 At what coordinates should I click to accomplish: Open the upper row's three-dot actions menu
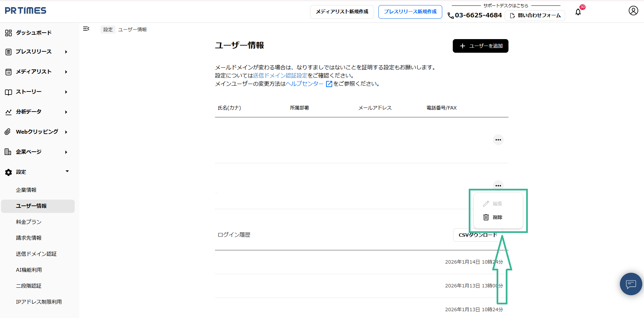click(x=498, y=139)
